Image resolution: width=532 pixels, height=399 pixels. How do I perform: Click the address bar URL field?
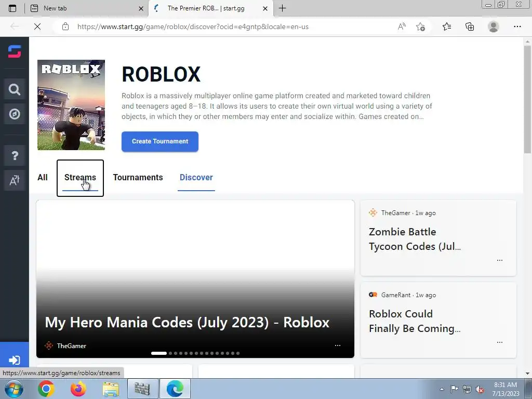[193, 26]
